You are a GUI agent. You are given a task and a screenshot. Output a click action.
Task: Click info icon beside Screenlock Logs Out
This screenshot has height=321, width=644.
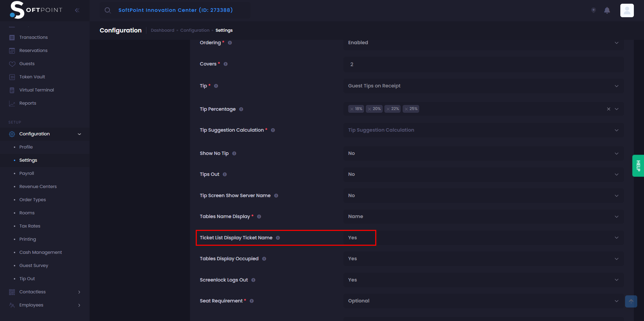253,280
